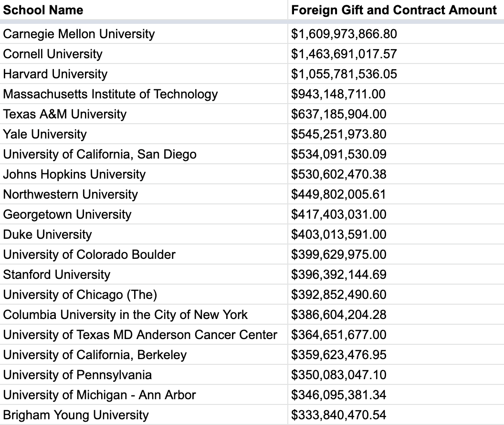
Task: Select the Carnegie Mellon University cell
Action: (79, 34)
